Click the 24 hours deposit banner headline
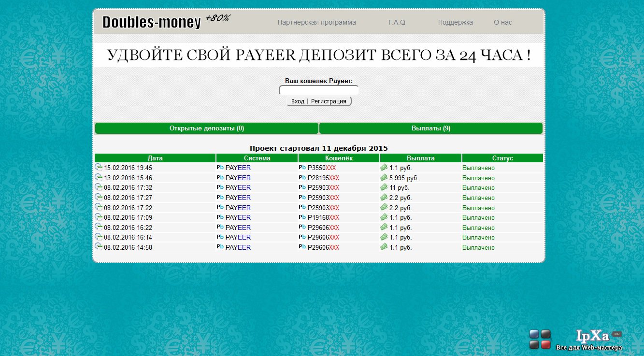644x356 pixels. [x=319, y=55]
